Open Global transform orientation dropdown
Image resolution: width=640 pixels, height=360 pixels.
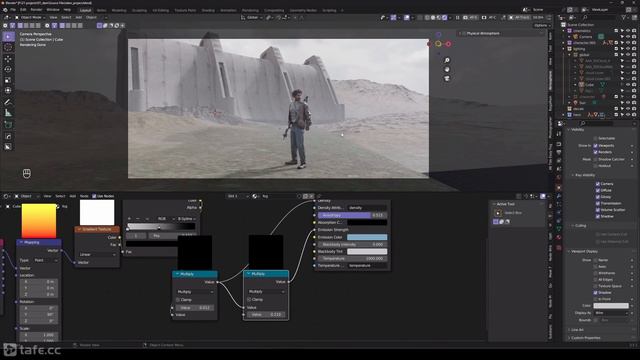(252, 18)
